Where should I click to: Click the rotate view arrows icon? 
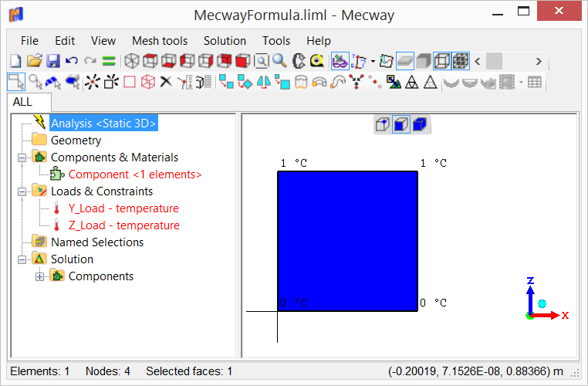click(299, 61)
